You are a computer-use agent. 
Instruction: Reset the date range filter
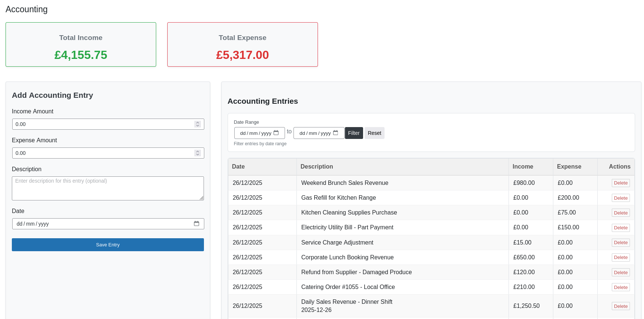(374, 133)
